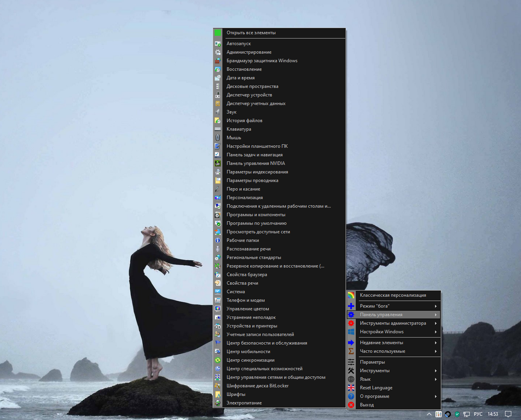Expand Часто используемые submenu arrow
Screen dimensions: 521x420
(x=436, y=351)
